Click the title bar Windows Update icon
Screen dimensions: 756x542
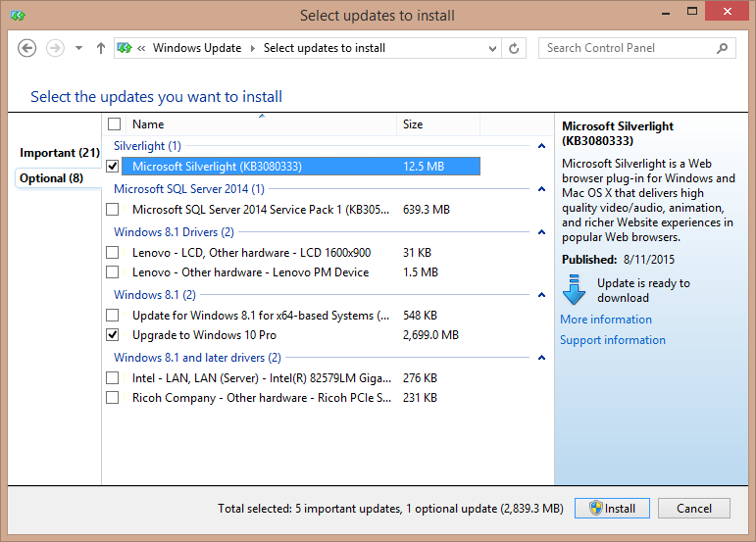pyautogui.click(x=18, y=16)
